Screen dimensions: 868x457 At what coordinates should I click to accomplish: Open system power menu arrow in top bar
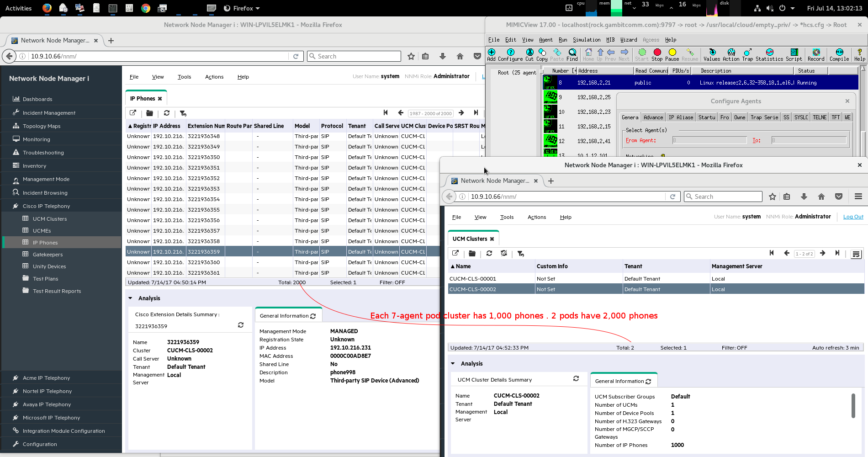793,8
